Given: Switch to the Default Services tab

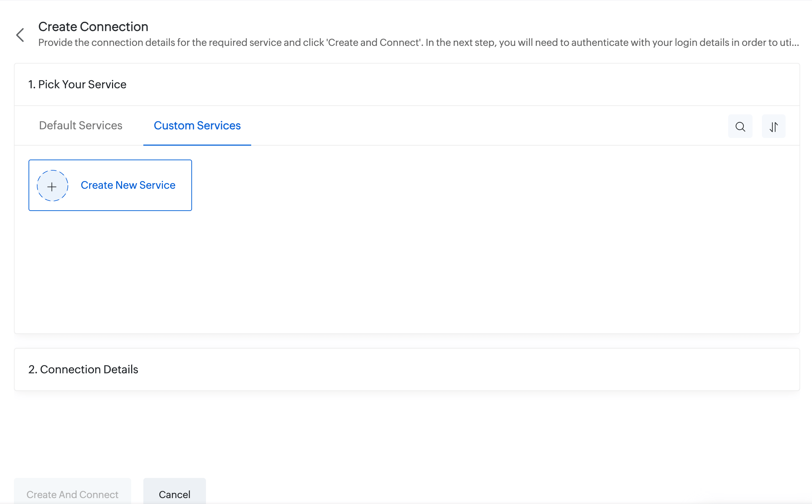Looking at the screenshot, I should (81, 125).
